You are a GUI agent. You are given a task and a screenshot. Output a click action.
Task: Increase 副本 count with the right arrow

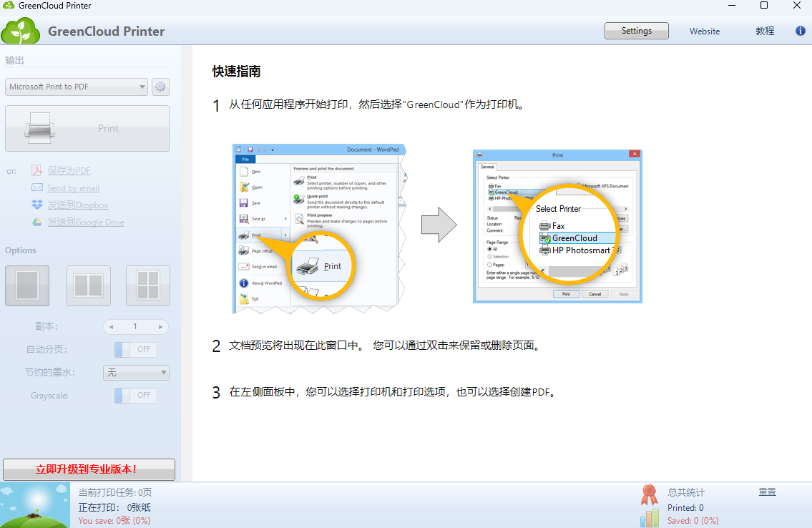pos(160,326)
